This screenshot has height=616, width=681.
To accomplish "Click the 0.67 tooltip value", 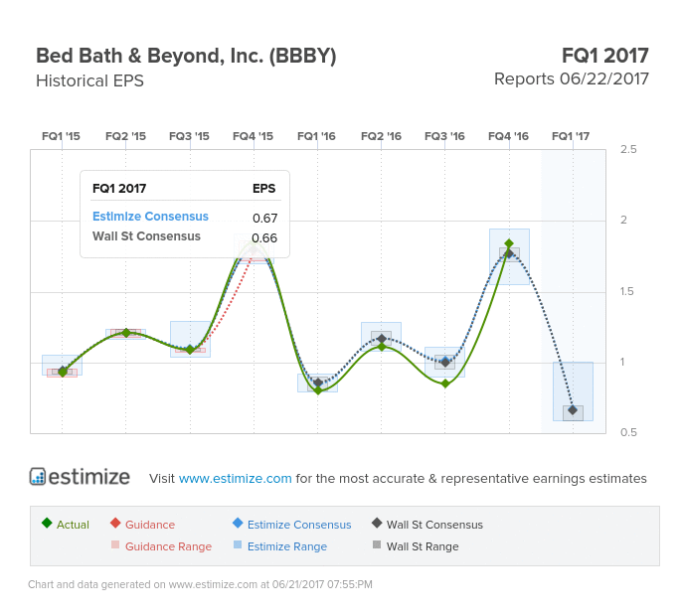I will [x=264, y=218].
